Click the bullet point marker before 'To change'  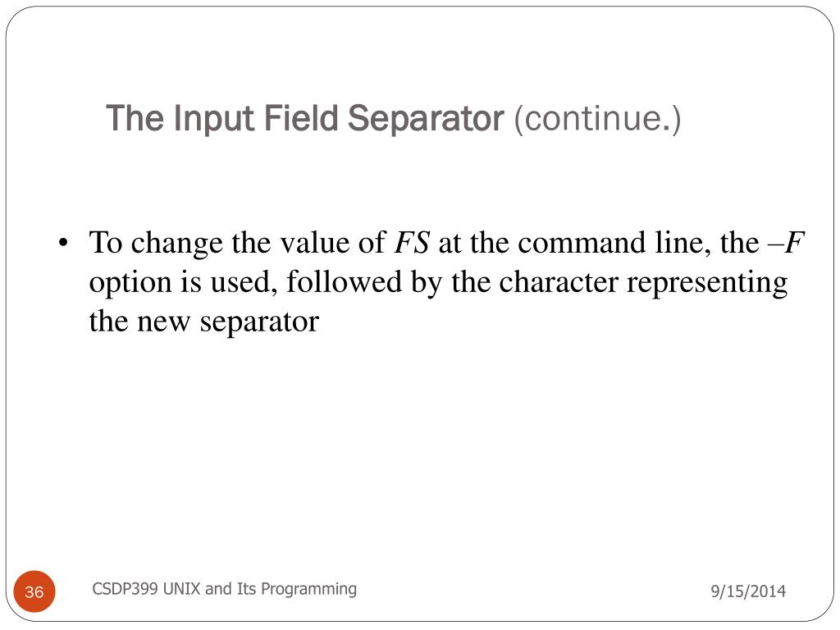(x=63, y=244)
